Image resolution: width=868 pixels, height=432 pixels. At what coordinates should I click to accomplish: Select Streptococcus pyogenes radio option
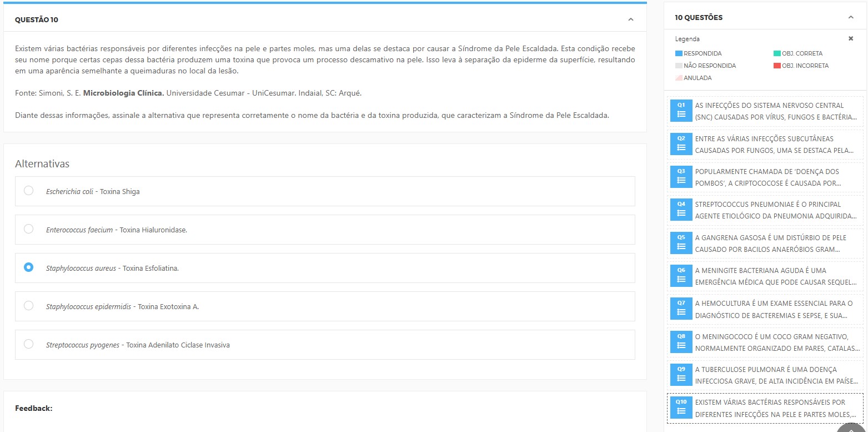tap(29, 344)
